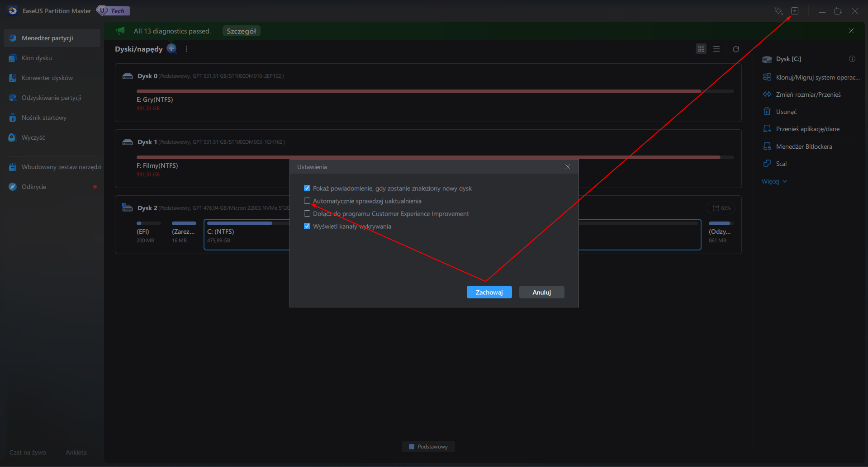Open the Odkrycie compass section
This screenshot has width=868, height=467.
coord(52,187)
